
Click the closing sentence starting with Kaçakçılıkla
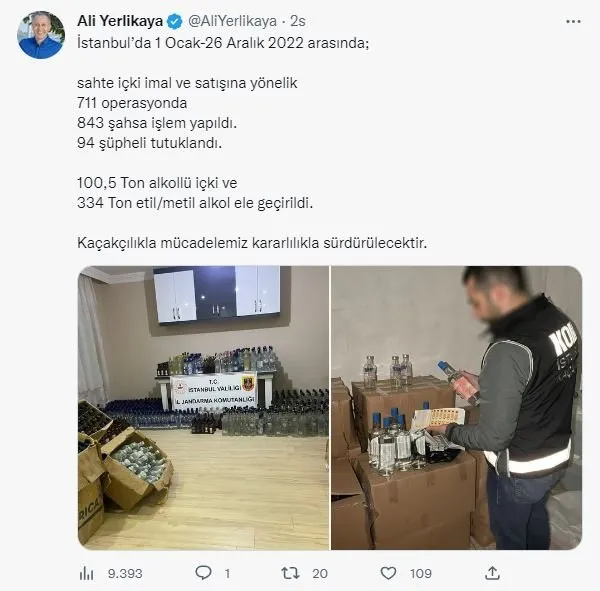(252, 243)
